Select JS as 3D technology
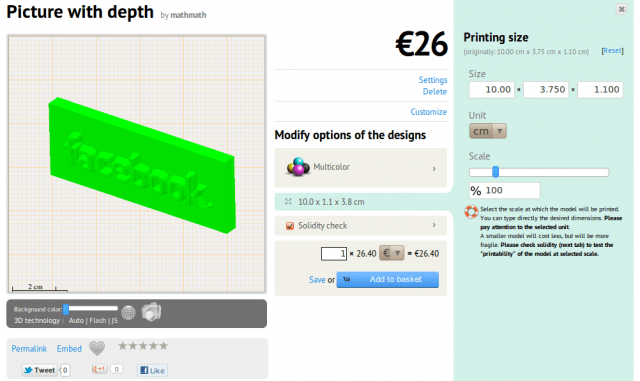Screen dimensions: 640x381 [x=114, y=321]
